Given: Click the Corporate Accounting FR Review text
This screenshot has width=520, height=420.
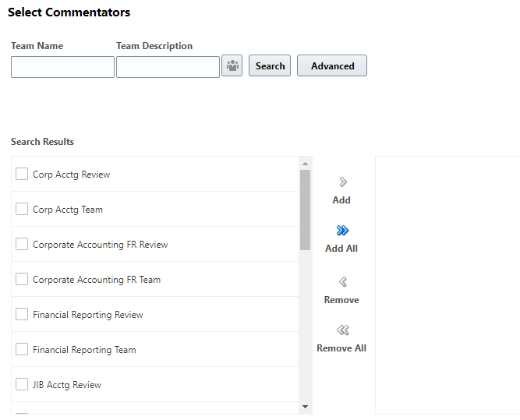Looking at the screenshot, I should (x=100, y=245).
